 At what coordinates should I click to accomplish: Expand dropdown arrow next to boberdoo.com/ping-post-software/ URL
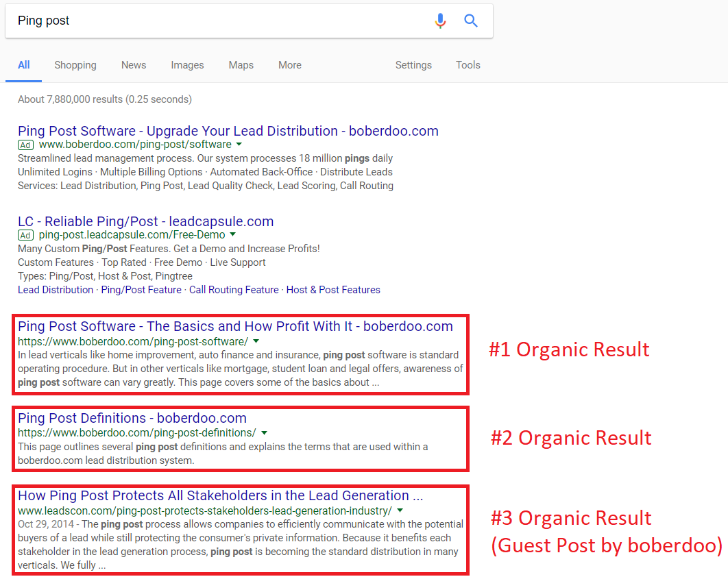click(x=256, y=341)
